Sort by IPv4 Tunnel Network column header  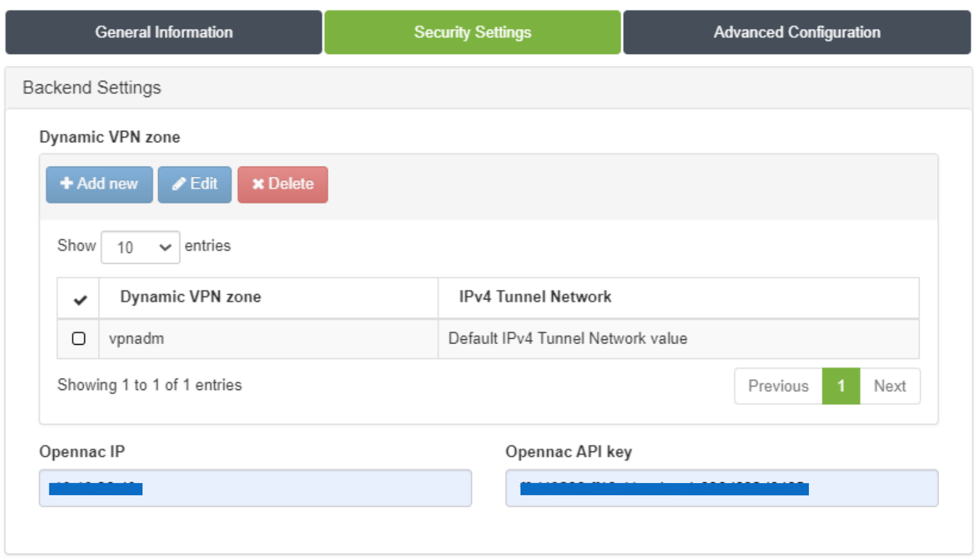[535, 297]
